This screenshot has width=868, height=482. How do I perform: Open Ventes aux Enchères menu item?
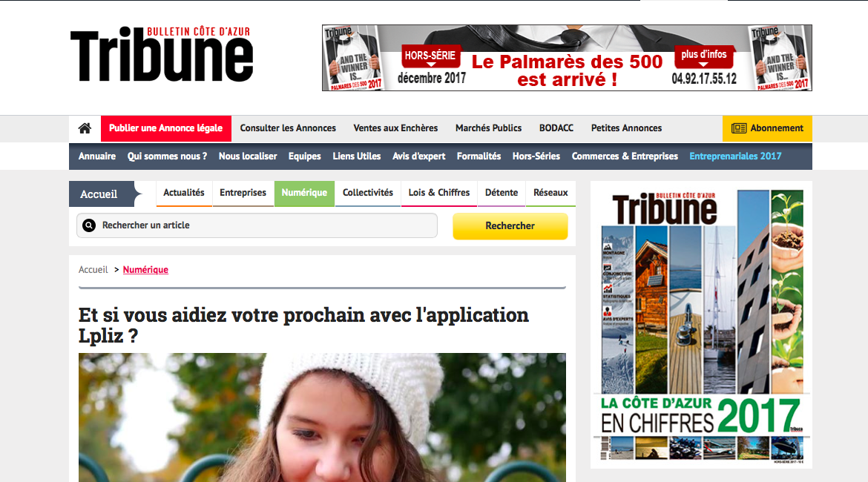pyautogui.click(x=396, y=128)
